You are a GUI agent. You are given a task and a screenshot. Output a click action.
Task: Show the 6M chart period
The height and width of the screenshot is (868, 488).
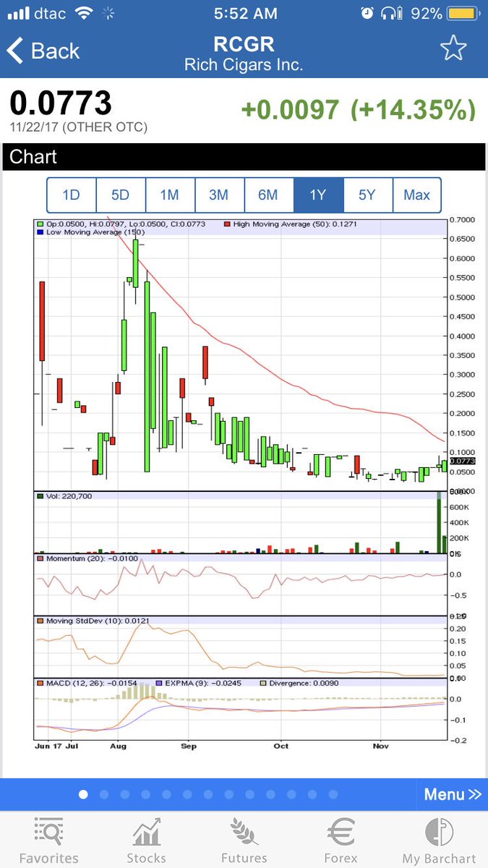pyautogui.click(x=267, y=195)
